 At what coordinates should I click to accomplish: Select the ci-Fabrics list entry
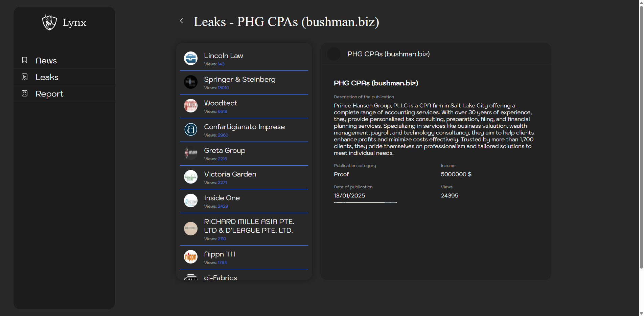[221, 277]
